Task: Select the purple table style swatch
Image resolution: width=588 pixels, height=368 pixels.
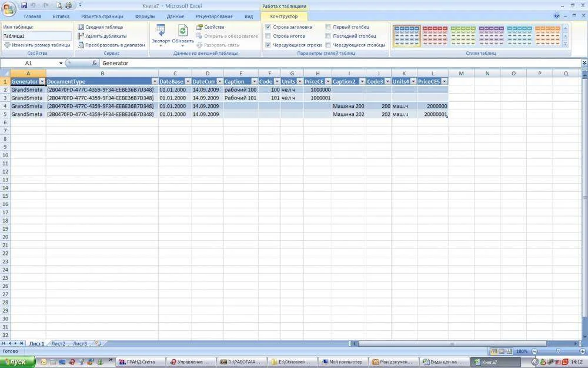Action: click(x=491, y=36)
